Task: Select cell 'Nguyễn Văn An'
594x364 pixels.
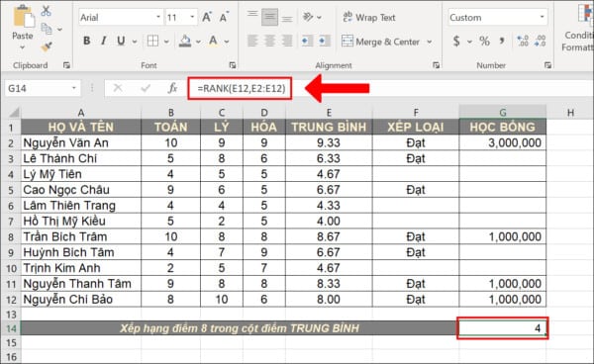Action: click(81, 143)
